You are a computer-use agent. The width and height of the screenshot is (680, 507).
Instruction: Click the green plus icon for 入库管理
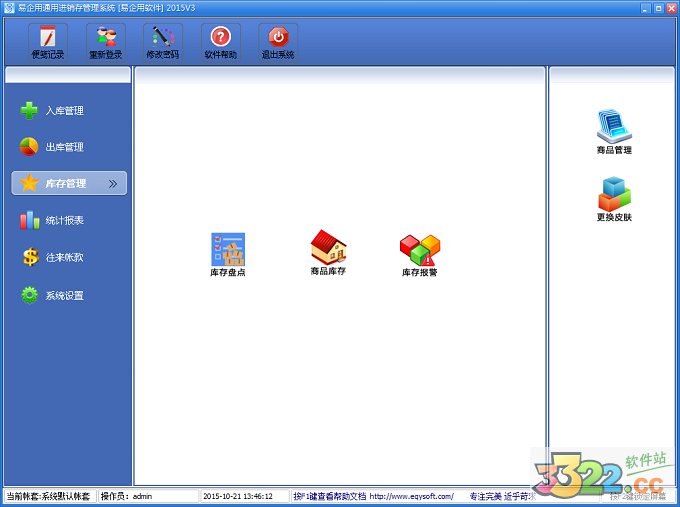click(x=29, y=110)
